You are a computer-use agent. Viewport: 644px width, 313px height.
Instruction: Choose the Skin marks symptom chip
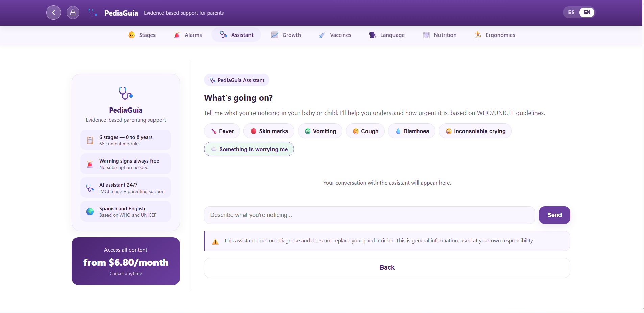(x=269, y=131)
